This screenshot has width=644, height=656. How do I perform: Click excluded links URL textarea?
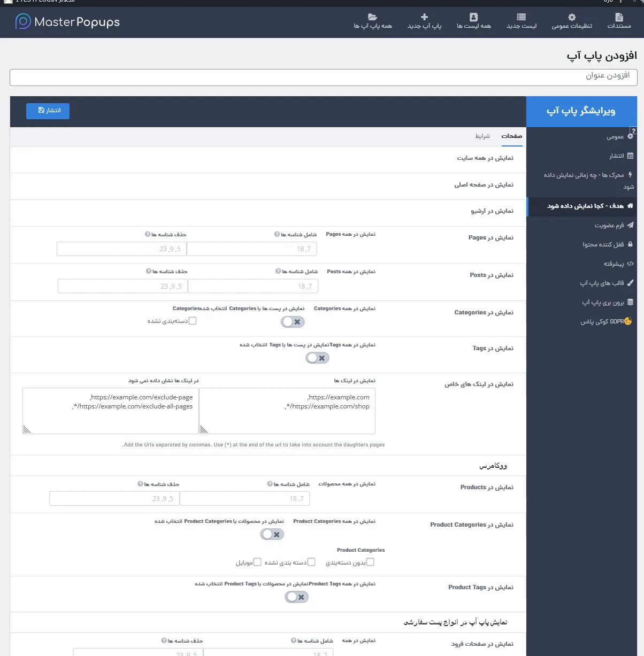(x=111, y=411)
